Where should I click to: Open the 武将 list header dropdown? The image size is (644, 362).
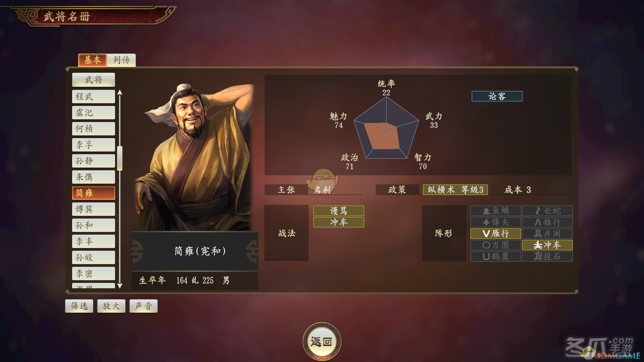tap(94, 80)
